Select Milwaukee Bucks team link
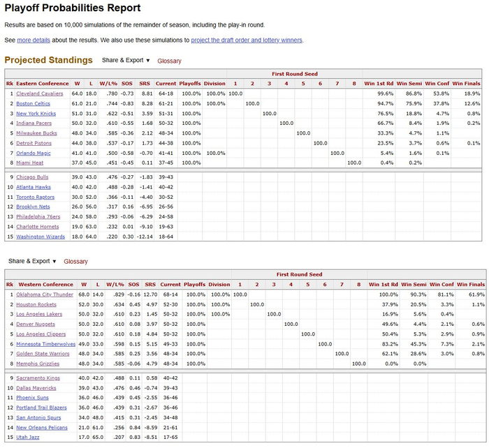 pos(36,133)
